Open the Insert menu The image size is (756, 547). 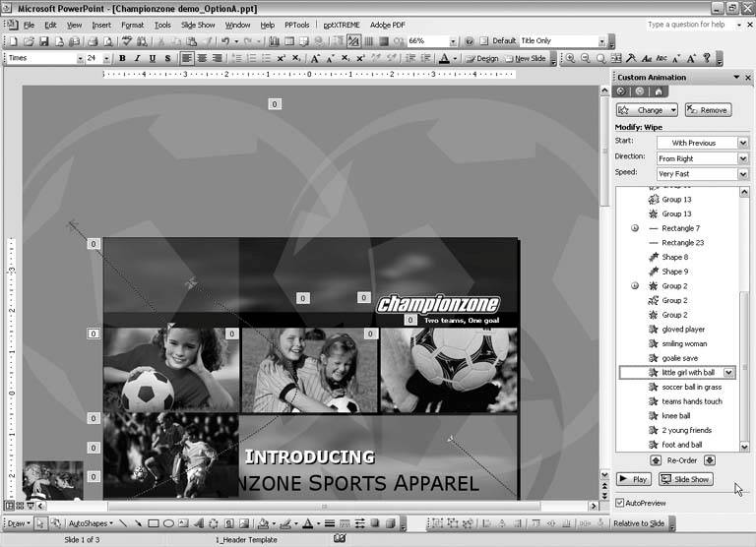point(101,25)
